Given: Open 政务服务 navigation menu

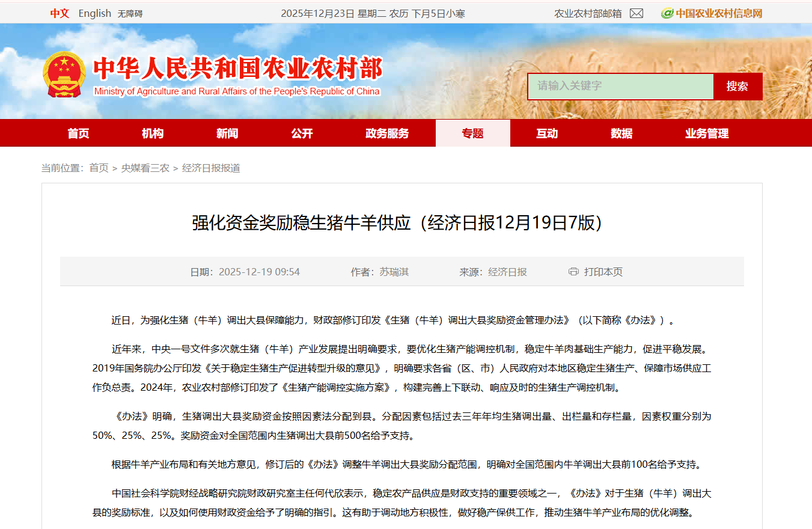Looking at the screenshot, I should 387,133.
